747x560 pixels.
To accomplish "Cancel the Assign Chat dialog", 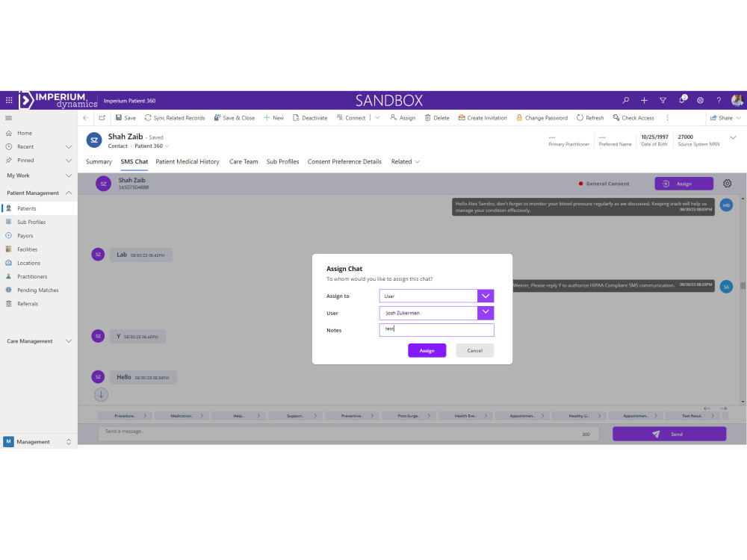I will pyautogui.click(x=475, y=350).
